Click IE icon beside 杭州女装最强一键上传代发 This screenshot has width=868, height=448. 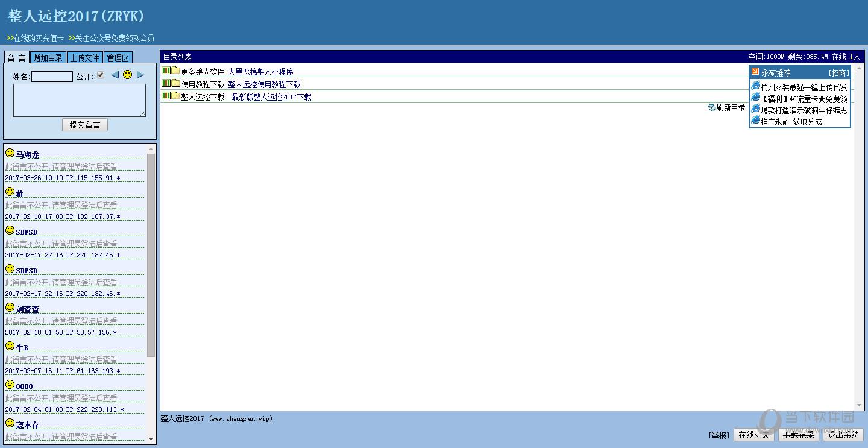tap(756, 86)
